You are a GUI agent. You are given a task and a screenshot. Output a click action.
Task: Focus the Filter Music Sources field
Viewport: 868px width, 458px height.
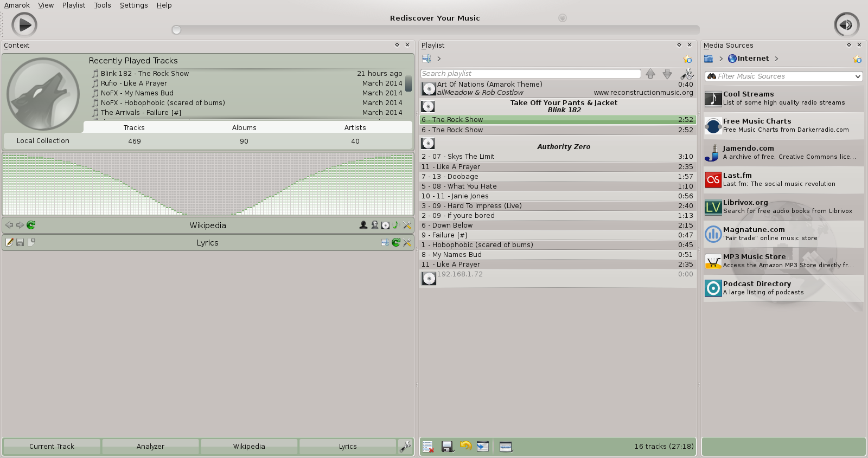[x=783, y=76]
